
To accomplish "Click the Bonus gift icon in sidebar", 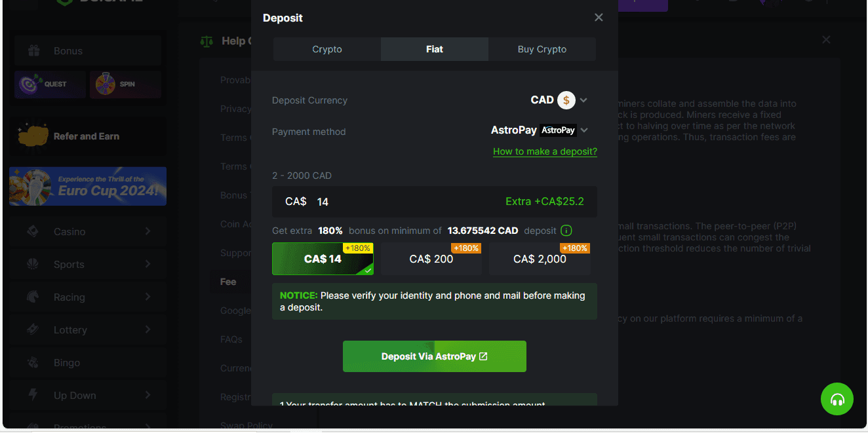I will pyautogui.click(x=33, y=50).
